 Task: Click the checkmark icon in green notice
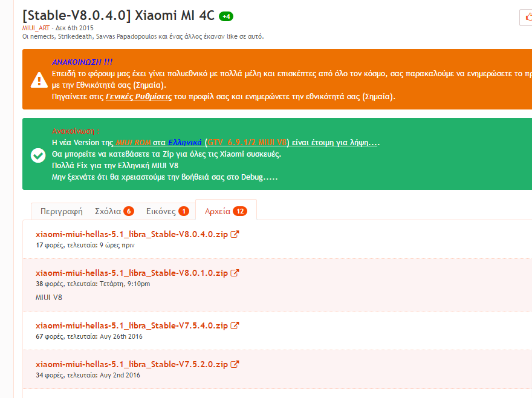coord(38,155)
